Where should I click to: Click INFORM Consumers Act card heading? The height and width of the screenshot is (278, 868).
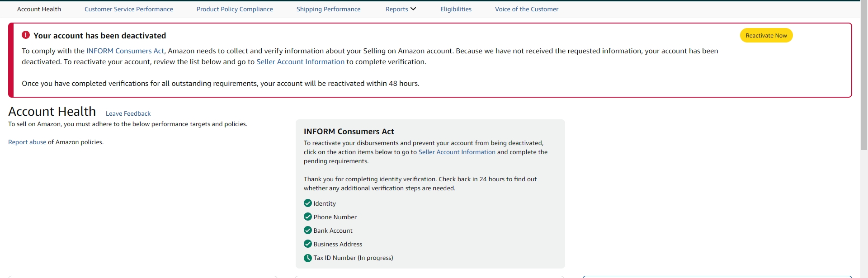pos(349,132)
